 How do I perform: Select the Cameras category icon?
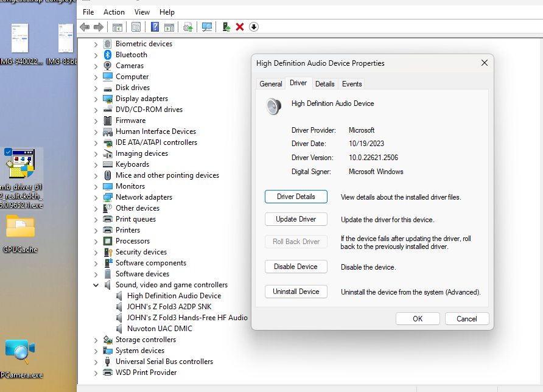108,66
